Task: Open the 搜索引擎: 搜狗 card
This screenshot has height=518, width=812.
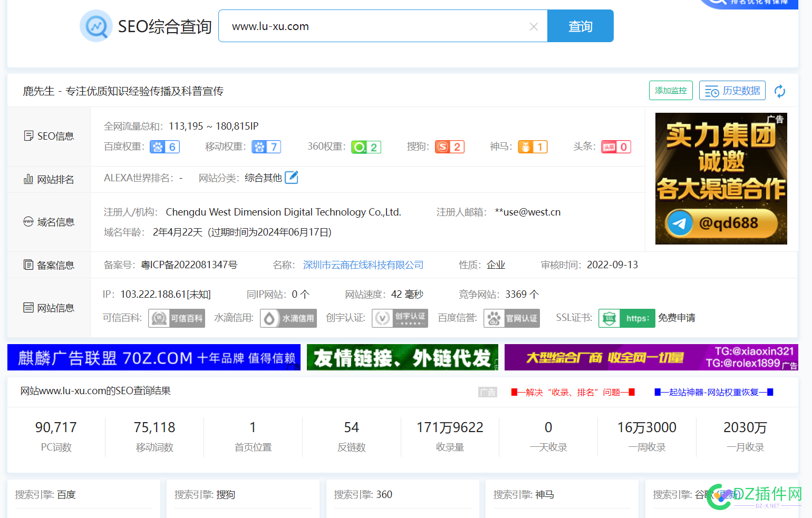Action: 243,499
